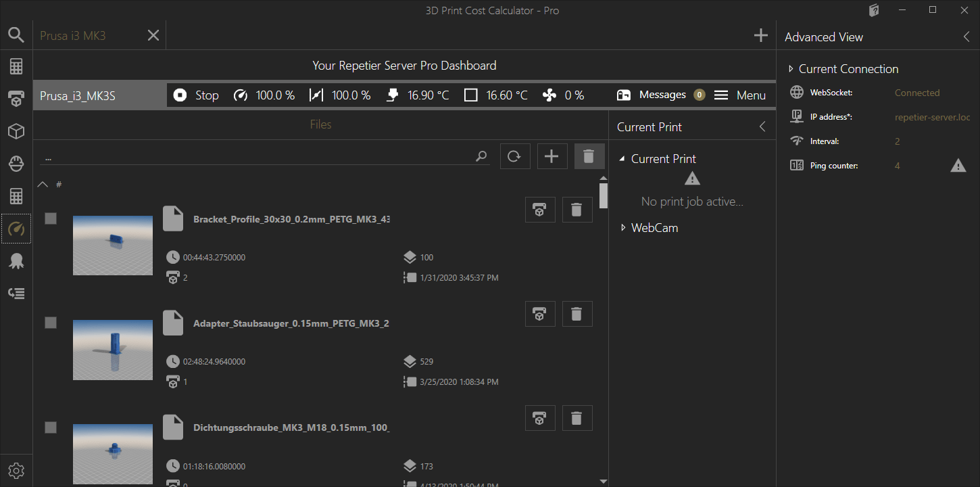980x487 pixels.
Task: Click the speed gauge 100.0 % indicator
Action: point(264,95)
